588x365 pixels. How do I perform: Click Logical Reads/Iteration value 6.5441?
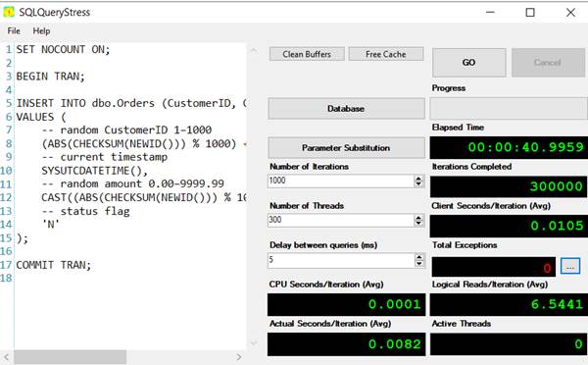(557, 304)
